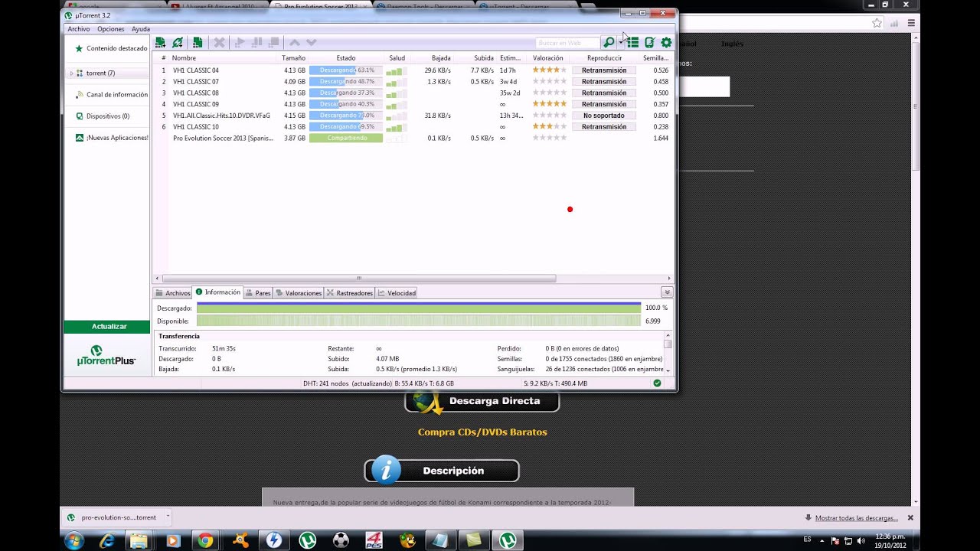Sort by Estado column header
Image resolution: width=980 pixels, height=551 pixels.
click(x=345, y=58)
